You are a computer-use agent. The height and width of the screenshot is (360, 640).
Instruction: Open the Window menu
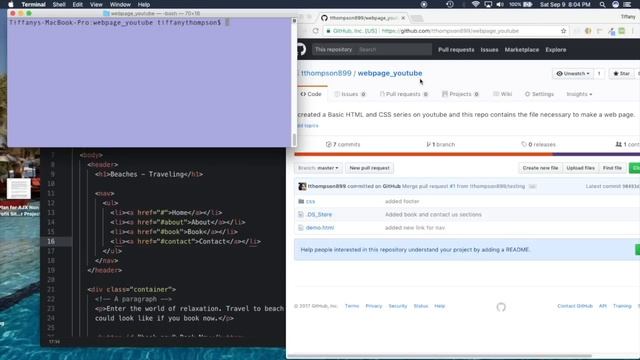(x=120, y=4)
